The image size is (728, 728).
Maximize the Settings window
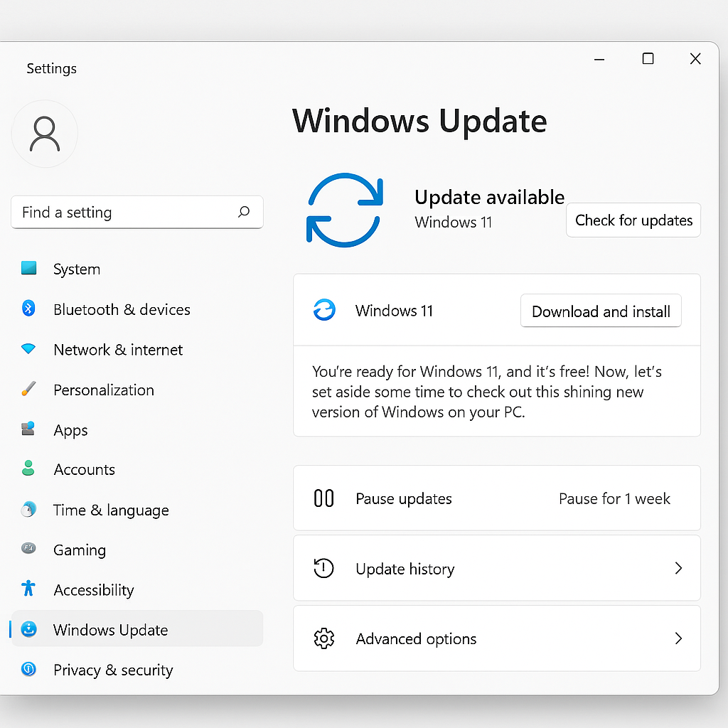click(648, 58)
